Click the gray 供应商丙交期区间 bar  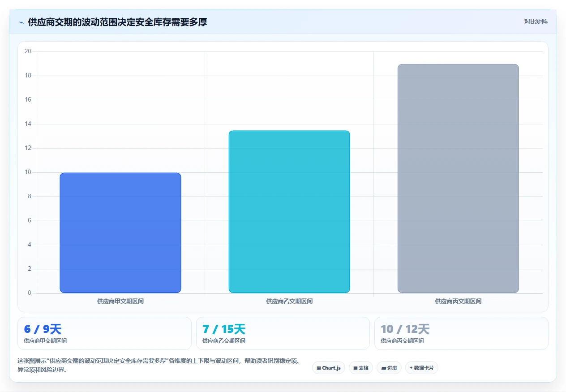[458, 179]
